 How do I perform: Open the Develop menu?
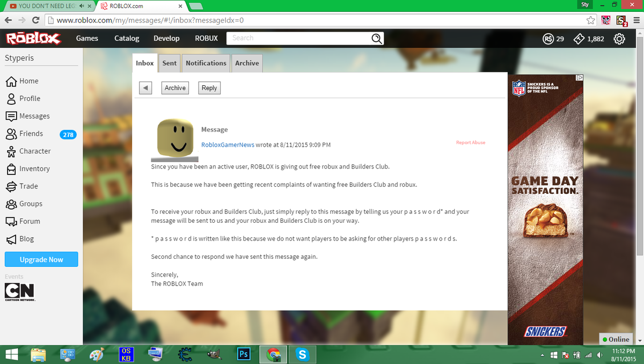click(x=166, y=38)
